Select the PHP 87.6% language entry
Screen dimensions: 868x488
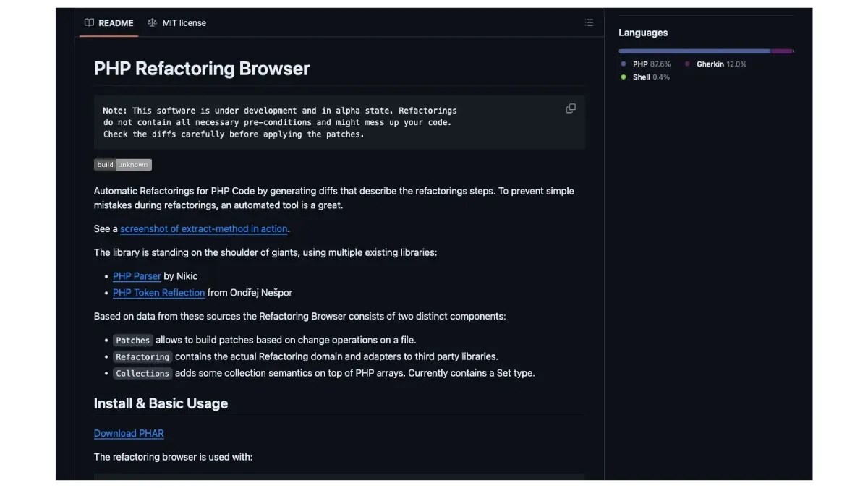(x=651, y=64)
